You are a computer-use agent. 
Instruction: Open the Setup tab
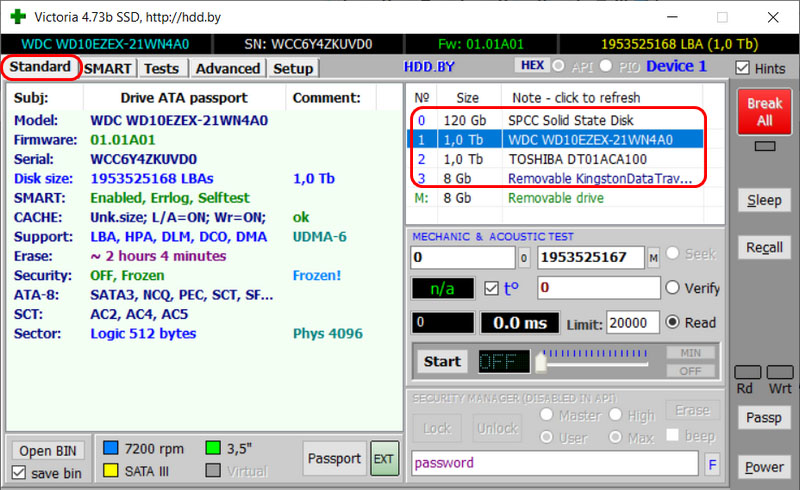click(293, 68)
